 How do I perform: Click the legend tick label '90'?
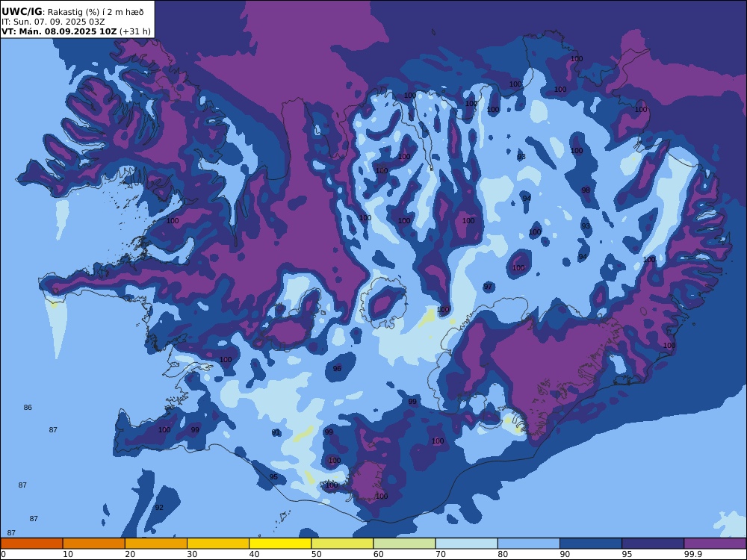click(565, 554)
